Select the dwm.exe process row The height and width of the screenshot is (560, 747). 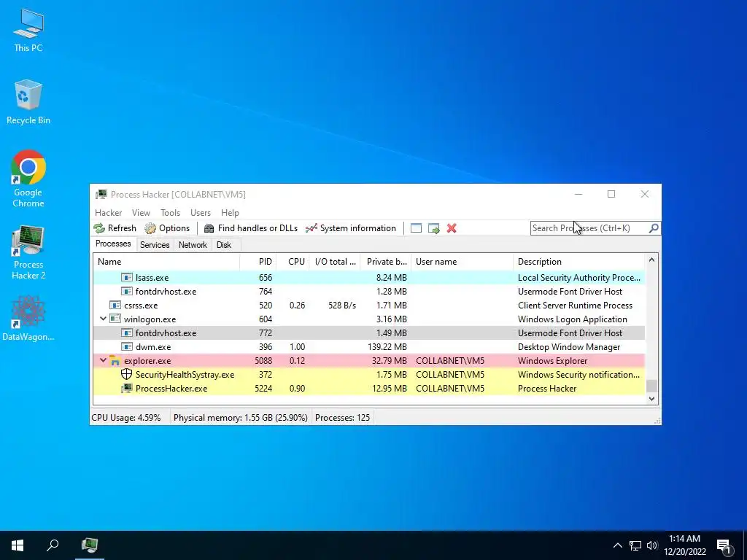tap(369, 346)
